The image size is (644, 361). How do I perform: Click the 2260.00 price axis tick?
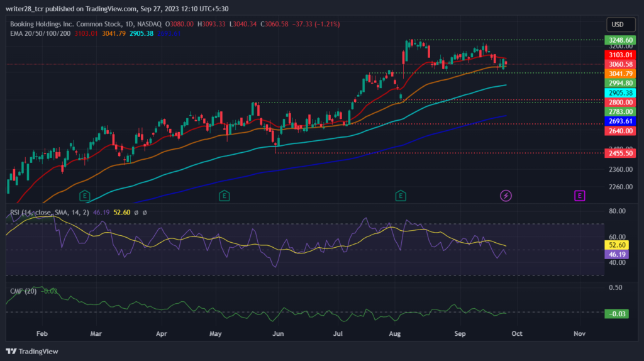(x=621, y=187)
